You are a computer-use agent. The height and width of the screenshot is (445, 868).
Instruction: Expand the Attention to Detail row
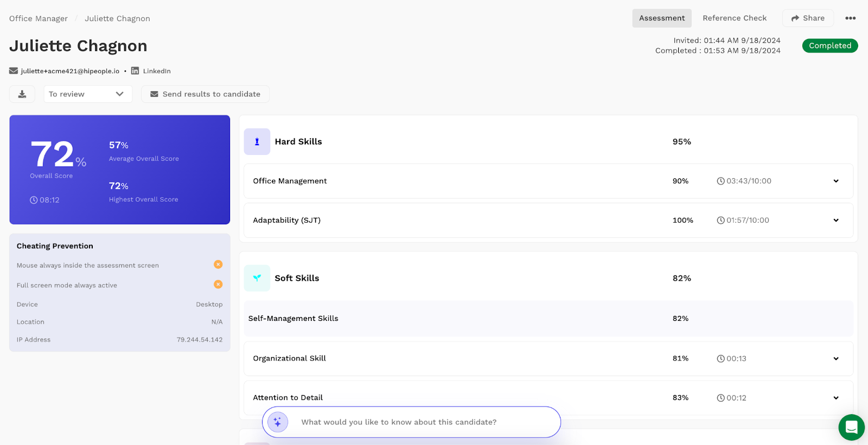click(836, 398)
